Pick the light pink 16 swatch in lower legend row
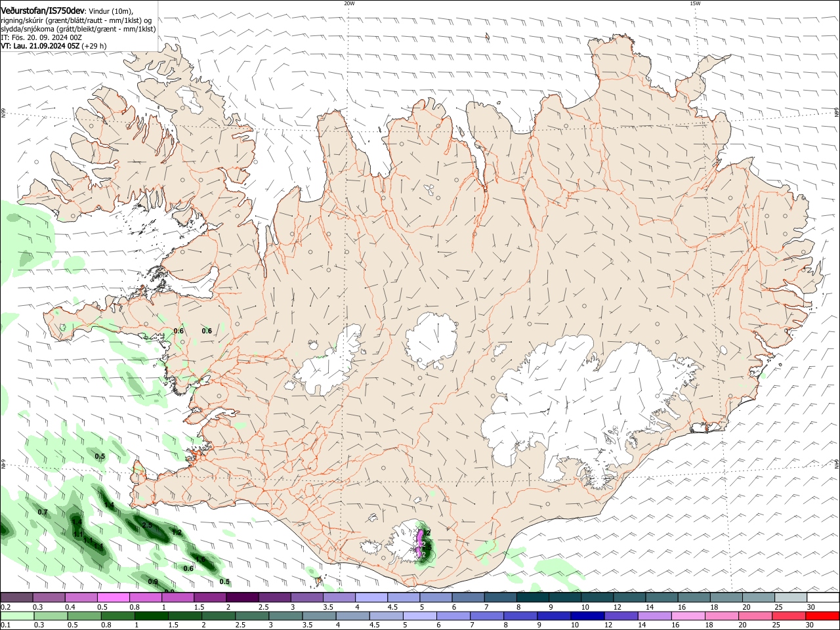 click(688, 616)
